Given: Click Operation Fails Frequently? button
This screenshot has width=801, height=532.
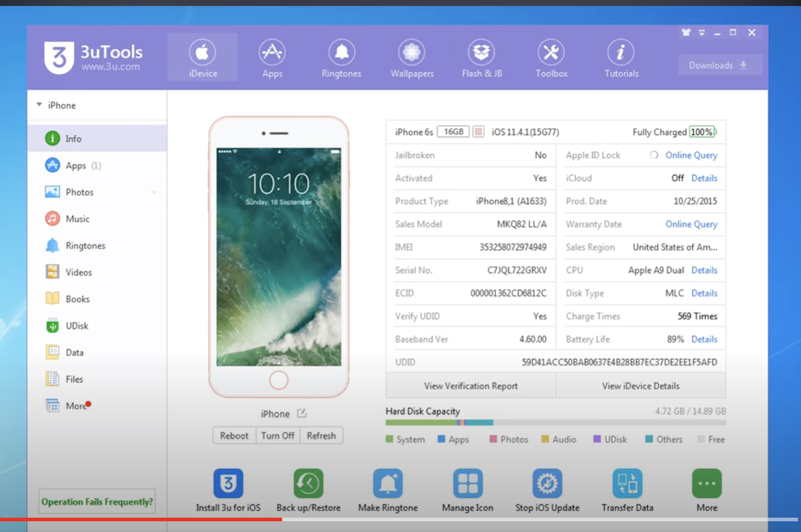Looking at the screenshot, I should [97, 502].
